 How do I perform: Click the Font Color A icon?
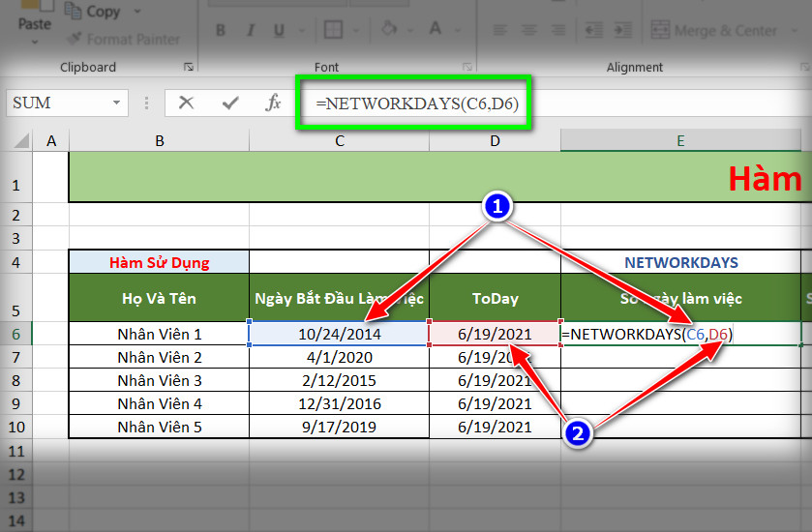(x=436, y=29)
